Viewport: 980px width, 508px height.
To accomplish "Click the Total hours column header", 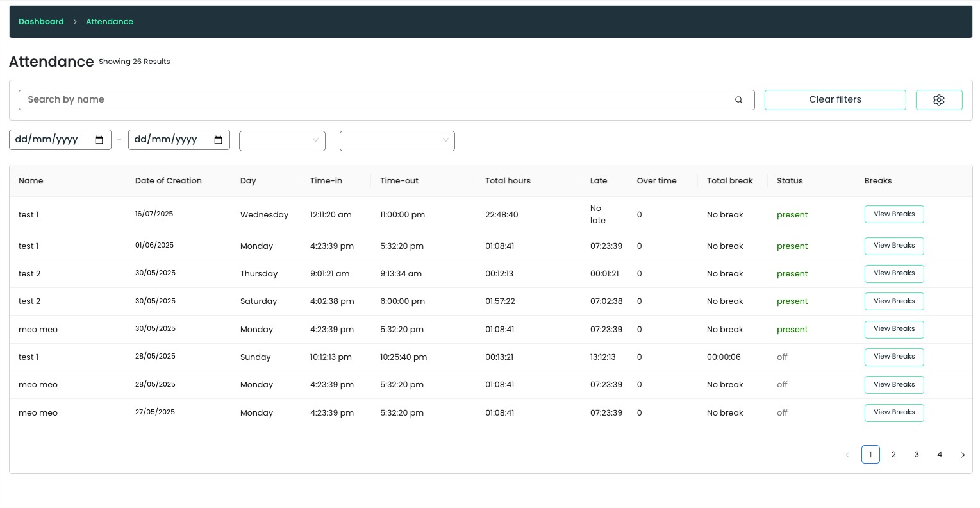I will tap(508, 180).
